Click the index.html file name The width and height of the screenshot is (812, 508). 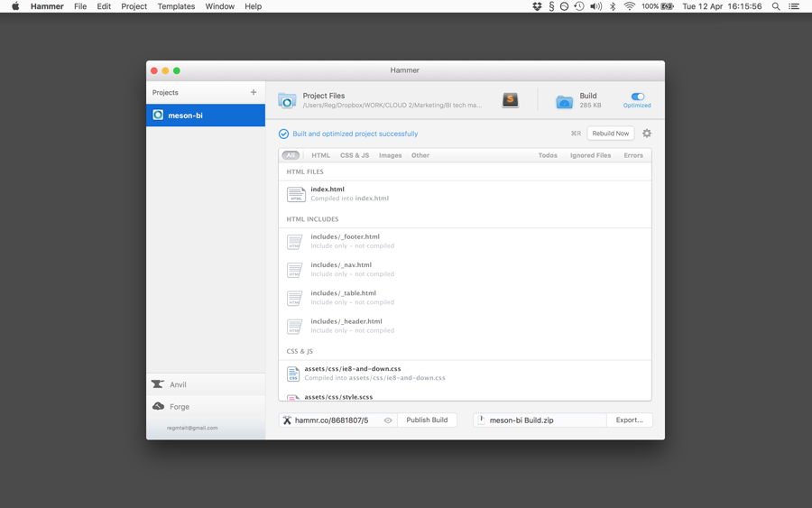click(x=328, y=189)
